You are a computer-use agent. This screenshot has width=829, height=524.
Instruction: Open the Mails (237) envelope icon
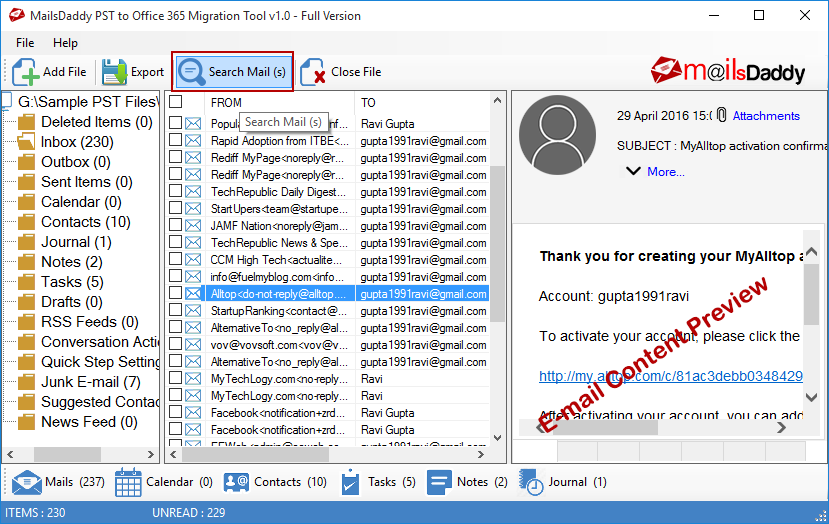point(26,482)
